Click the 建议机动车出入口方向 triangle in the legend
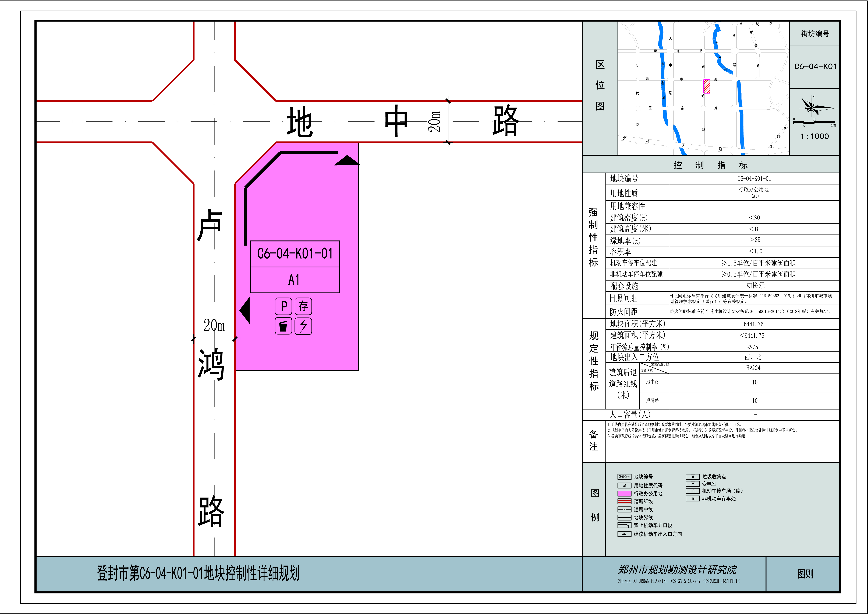This screenshot has width=868, height=614. 624,534
